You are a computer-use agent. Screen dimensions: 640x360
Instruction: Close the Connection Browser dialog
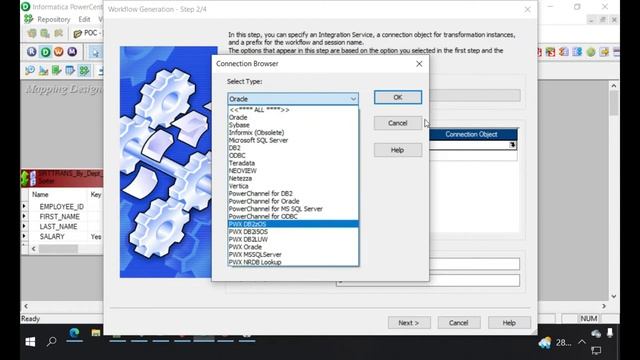point(419,64)
